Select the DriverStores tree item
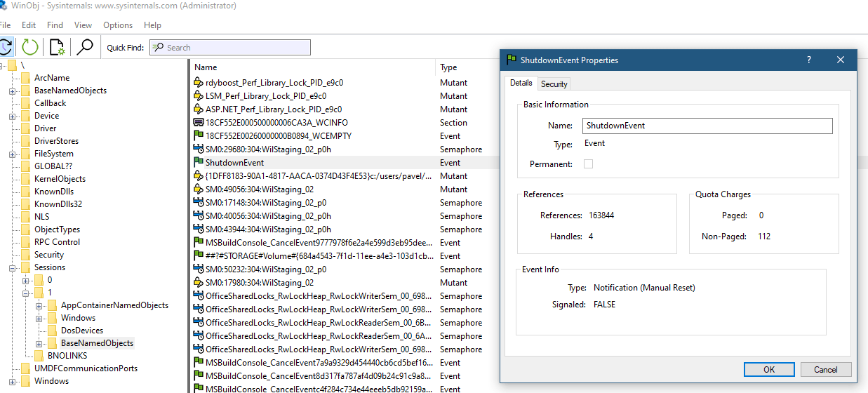Screen dimensions: 868x393 (x=57, y=141)
